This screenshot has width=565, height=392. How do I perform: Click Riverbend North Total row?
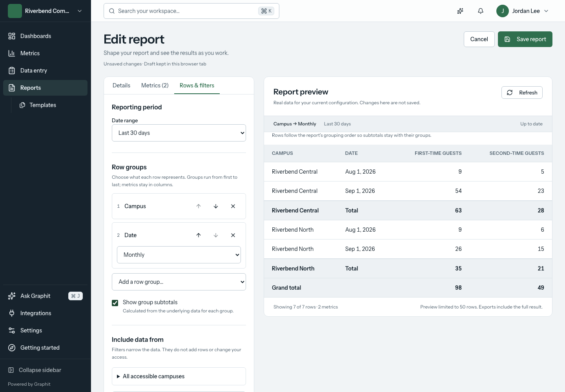[x=408, y=269]
